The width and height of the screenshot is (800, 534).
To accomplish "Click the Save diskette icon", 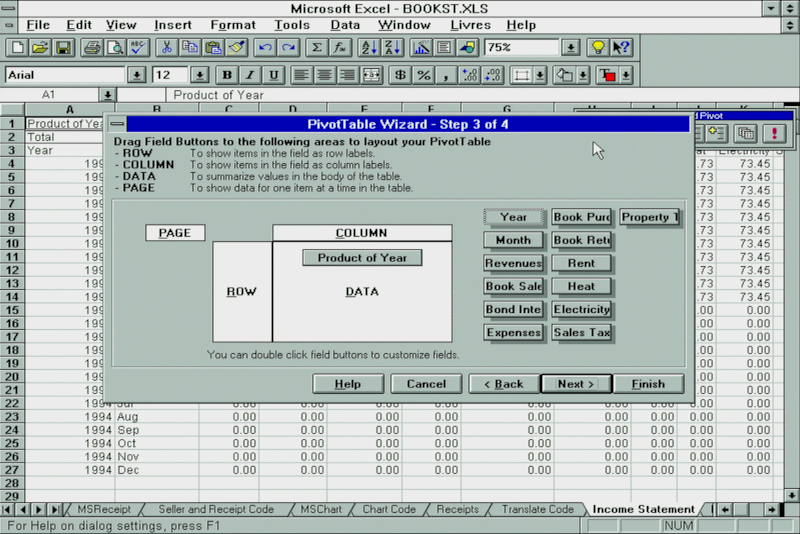I will click(x=62, y=47).
